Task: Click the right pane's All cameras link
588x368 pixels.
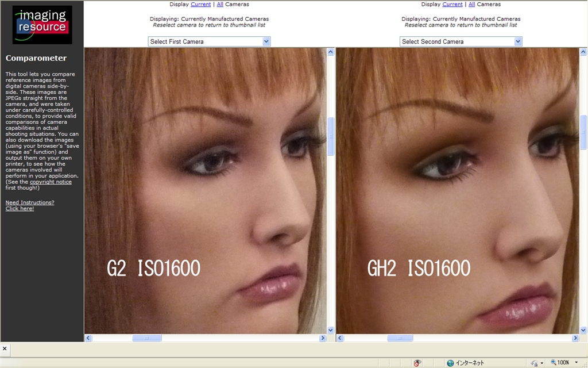Action: (x=472, y=4)
